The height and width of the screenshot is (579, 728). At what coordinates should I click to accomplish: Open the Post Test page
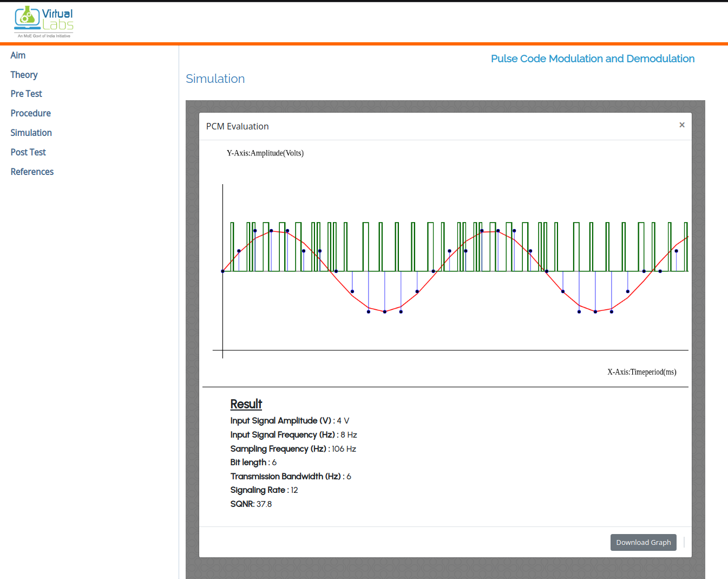[x=28, y=152]
